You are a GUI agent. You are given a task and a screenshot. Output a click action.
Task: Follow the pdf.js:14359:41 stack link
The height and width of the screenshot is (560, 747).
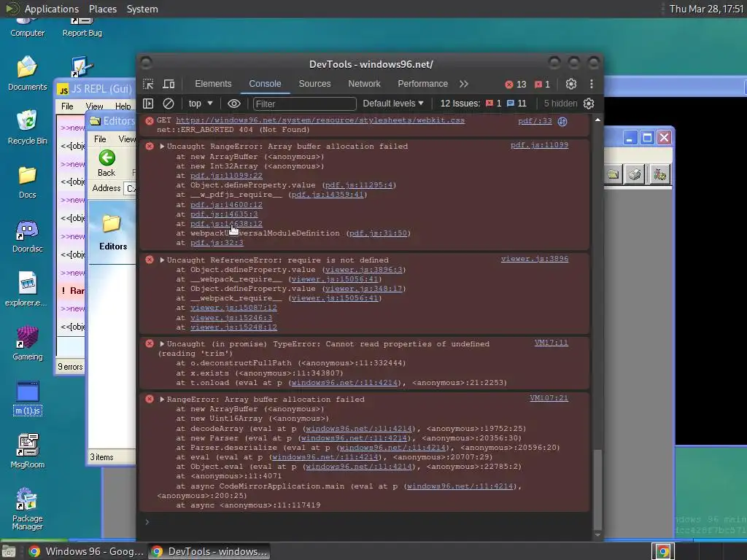[x=328, y=194]
